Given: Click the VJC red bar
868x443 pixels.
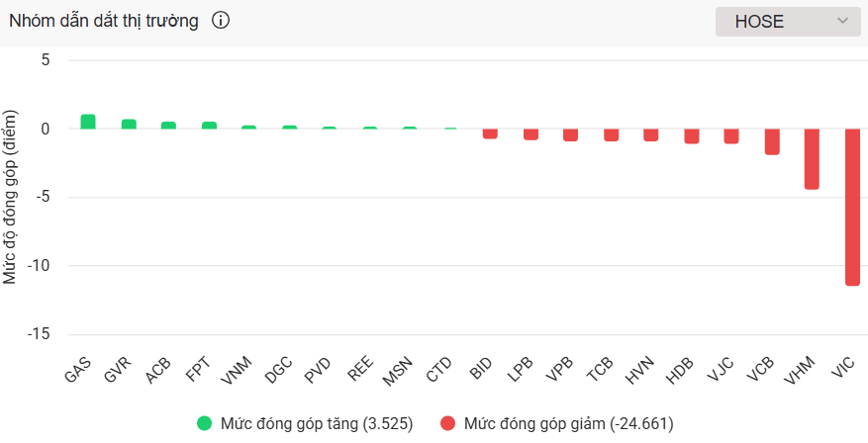Looking at the screenshot, I should pos(731,135).
